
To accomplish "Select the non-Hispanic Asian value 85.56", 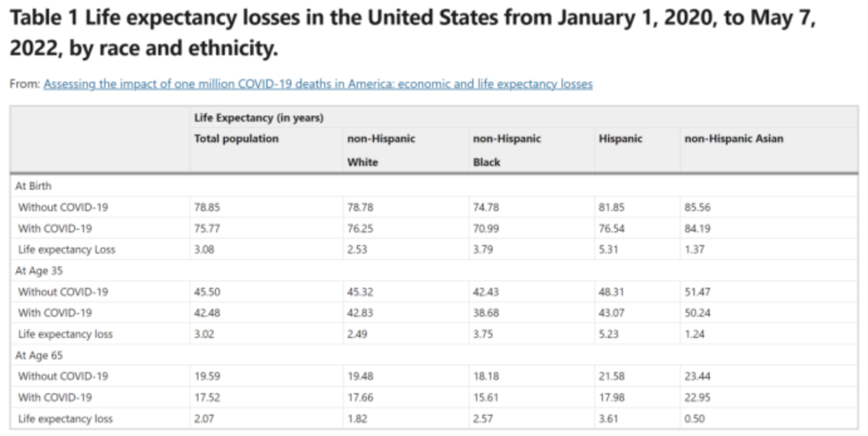I will point(697,207).
